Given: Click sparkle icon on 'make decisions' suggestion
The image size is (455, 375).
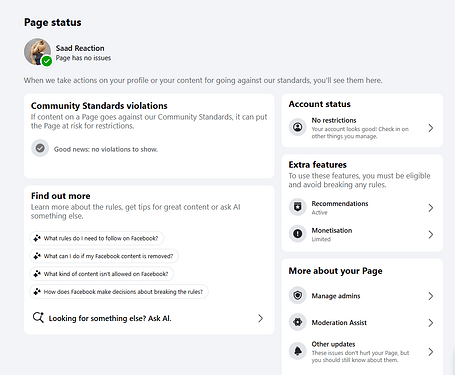Looking at the screenshot, I should (x=37, y=292).
